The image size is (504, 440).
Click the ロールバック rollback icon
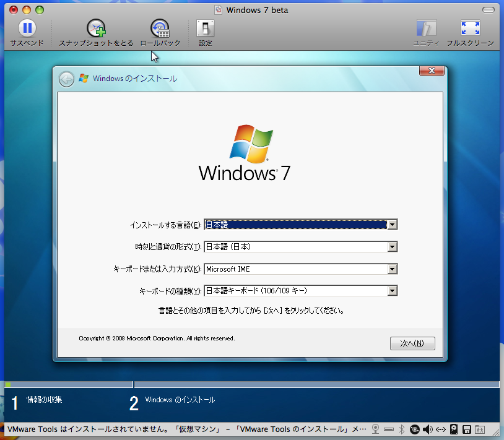click(x=160, y=28)
